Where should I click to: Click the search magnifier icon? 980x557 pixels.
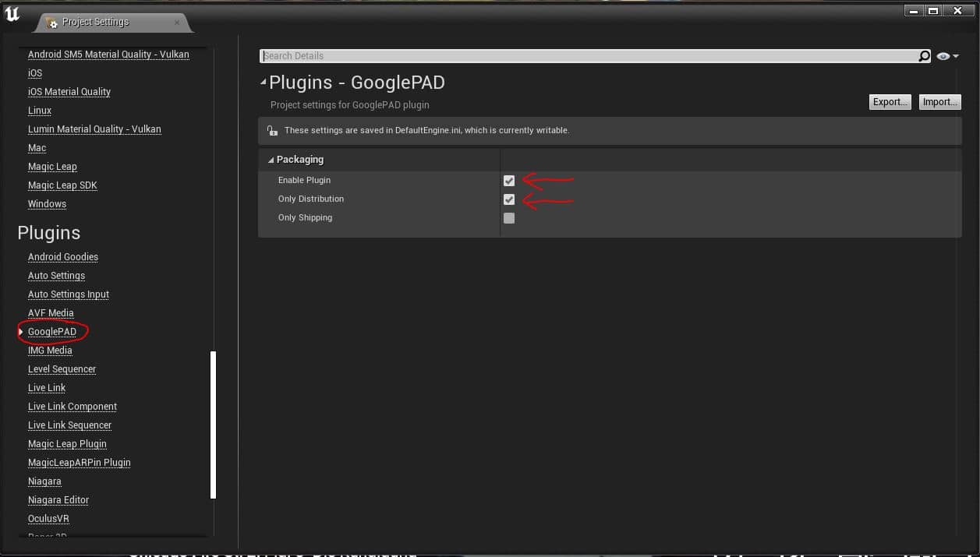point(924,56)
